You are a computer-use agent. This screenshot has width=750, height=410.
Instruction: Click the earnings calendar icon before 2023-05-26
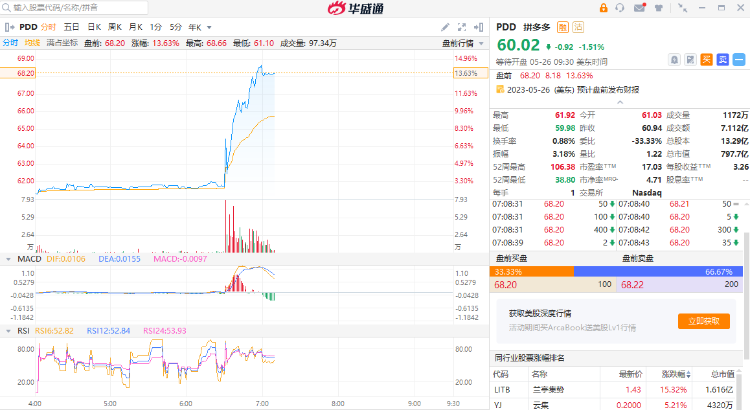(500, 89)
